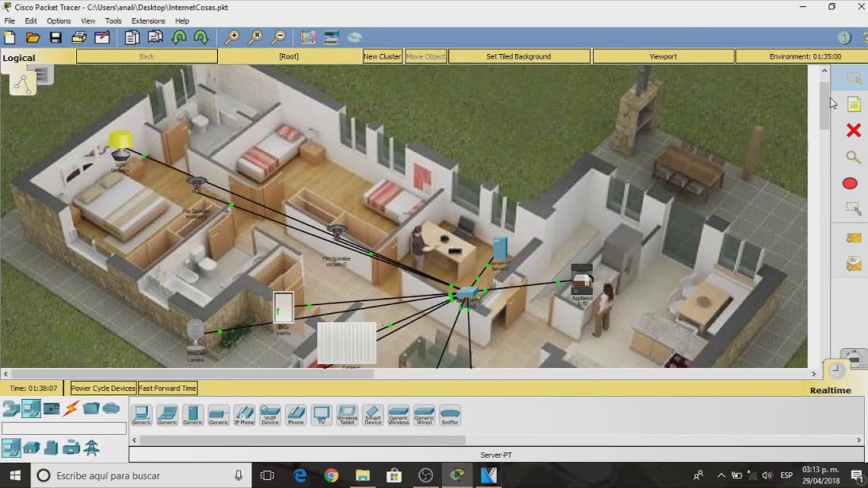Pick the Wireless Tablet device

[347, 415]
